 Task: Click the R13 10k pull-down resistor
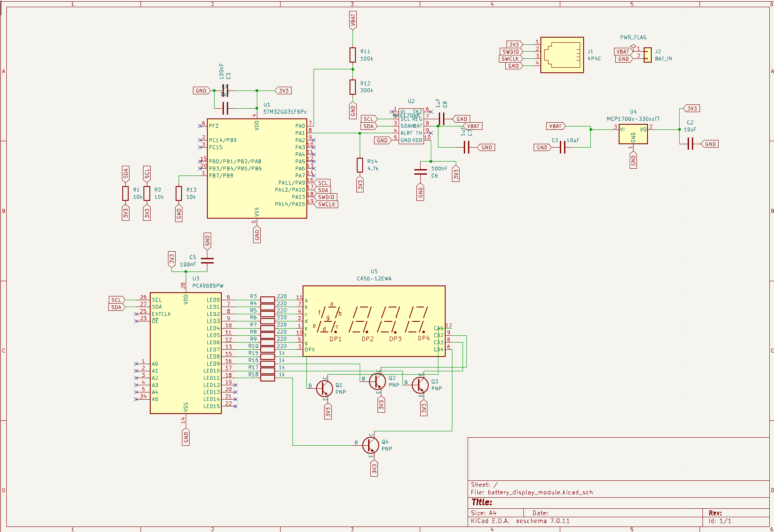coord(179,193)
